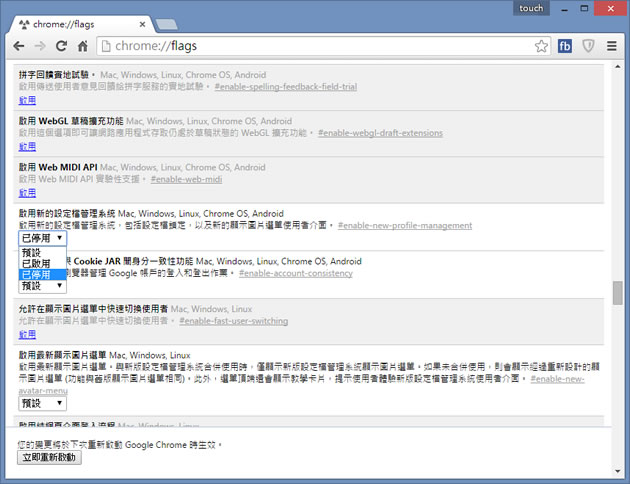This screenshot has width=630, height=484.
Task: Click the shield extension icon
Action: [589, 46]
